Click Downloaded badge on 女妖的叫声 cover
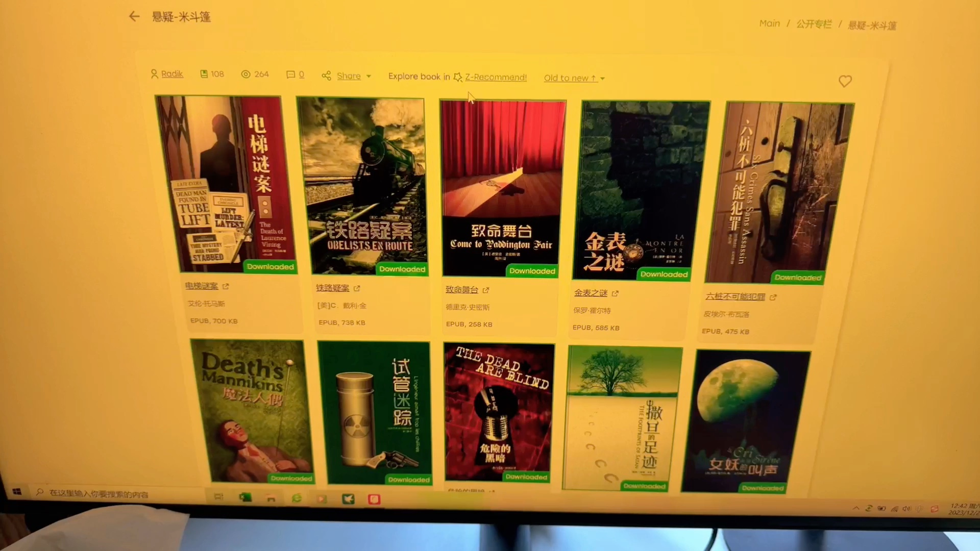Image resolution: width=980 pixels, height=551 pixels. (x=763, y=488)
